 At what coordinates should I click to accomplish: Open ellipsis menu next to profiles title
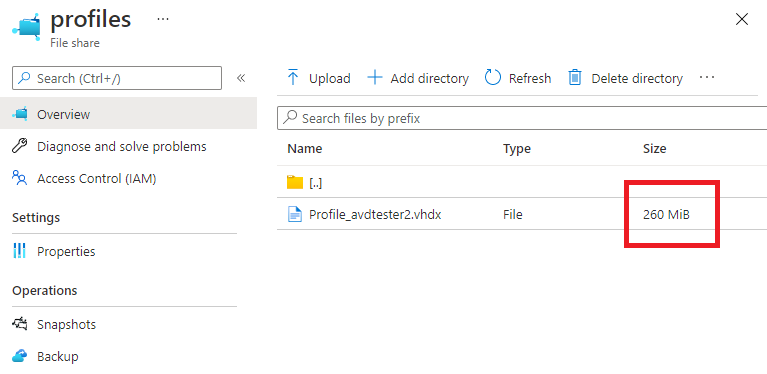(163, 19)
